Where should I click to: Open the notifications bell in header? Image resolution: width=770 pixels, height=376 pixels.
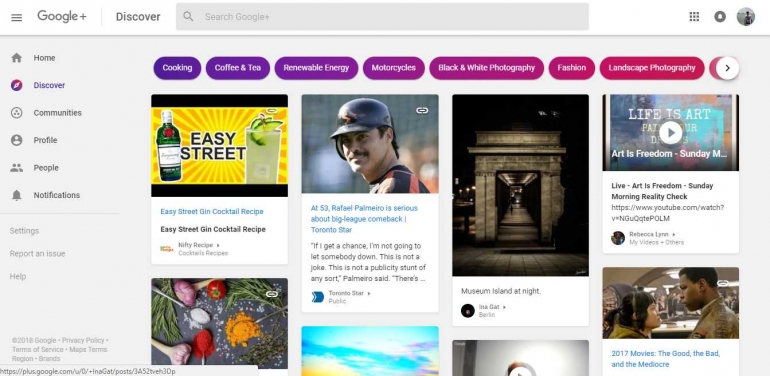click(x=720, y=17)
